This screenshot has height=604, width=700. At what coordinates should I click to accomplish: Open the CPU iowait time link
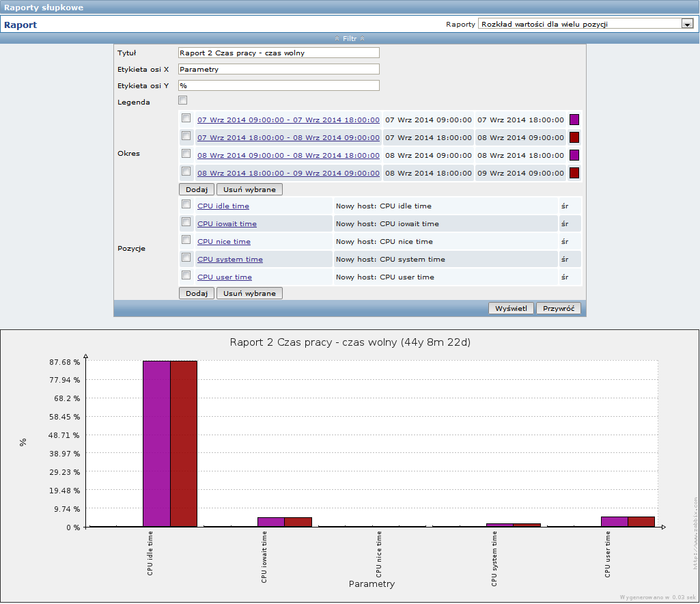click(x=227, y=224)
